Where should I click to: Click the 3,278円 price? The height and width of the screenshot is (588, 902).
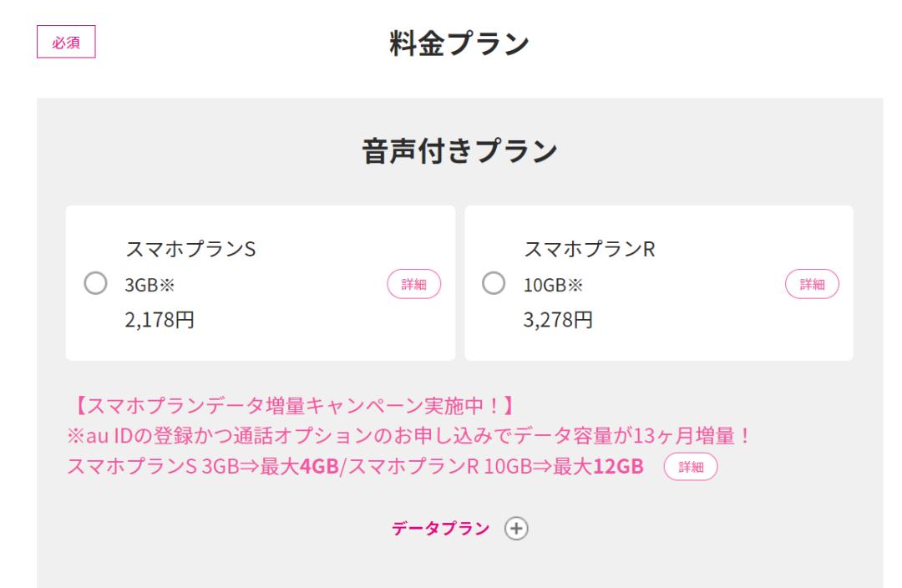558,320
